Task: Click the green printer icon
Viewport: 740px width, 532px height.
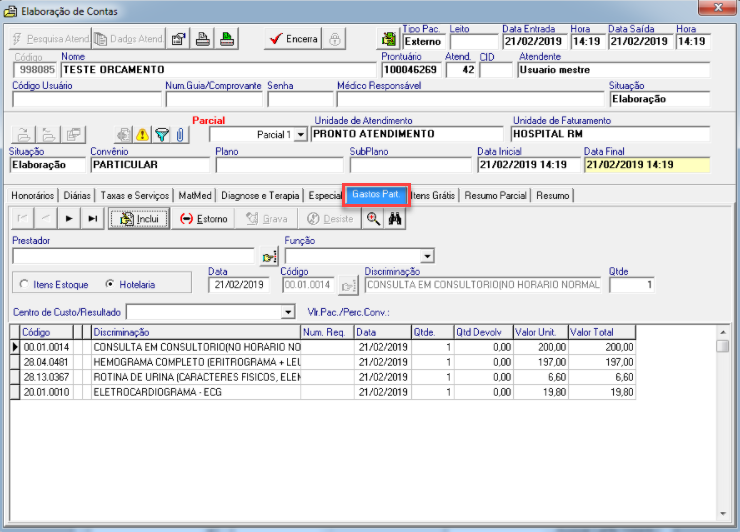Action: (227, 39)
